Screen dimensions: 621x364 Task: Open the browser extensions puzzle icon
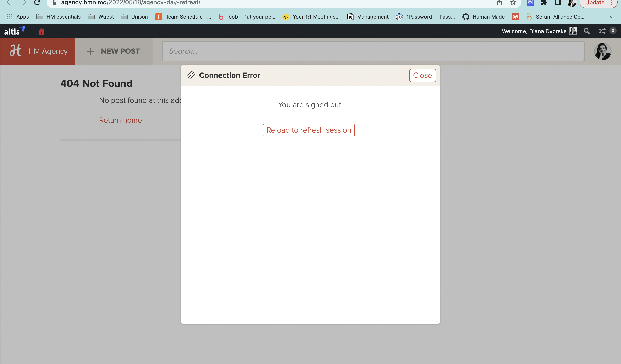[544, 3]
